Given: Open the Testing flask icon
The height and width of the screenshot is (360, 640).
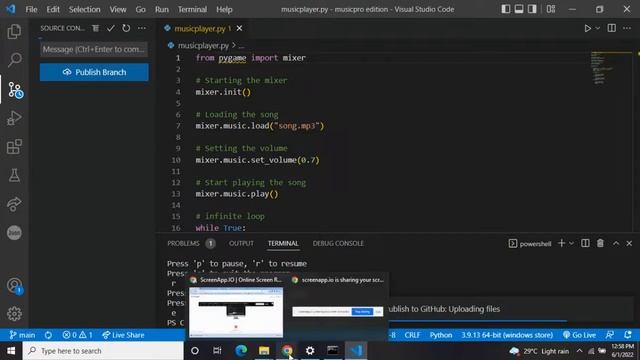Looking at the screenshot, I should tap(14, 176).
